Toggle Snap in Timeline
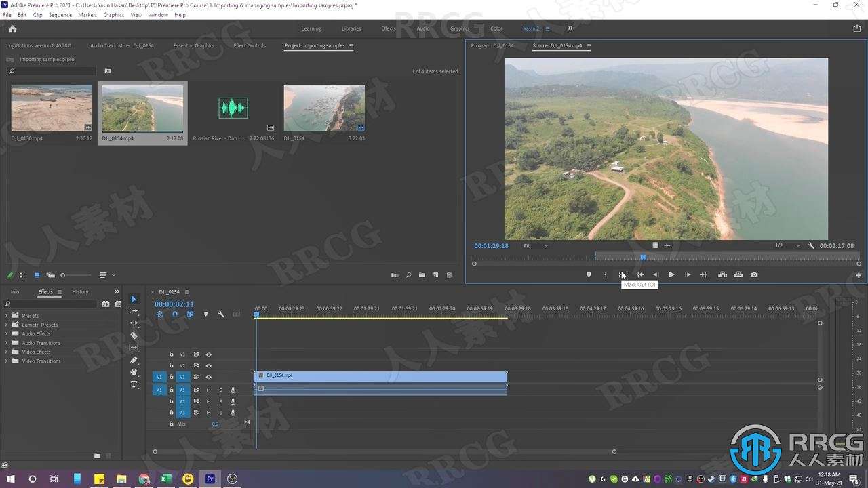 click(175, 314)
